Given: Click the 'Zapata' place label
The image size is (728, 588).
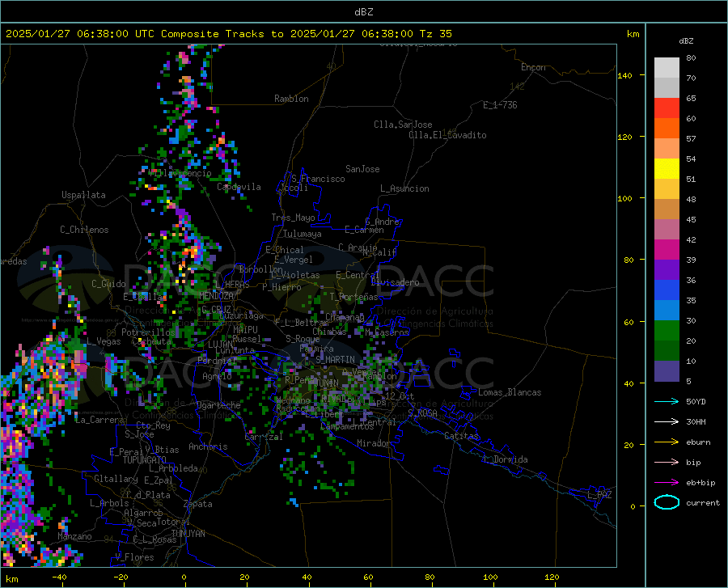Looking at the screenshot, I should pyautogui.click(x=198, y=504).
